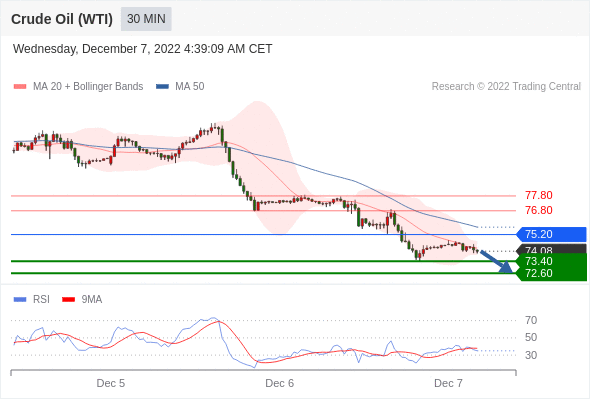
Task: Click the green 73.40 support price tag
Action: [x=551, y=261]
